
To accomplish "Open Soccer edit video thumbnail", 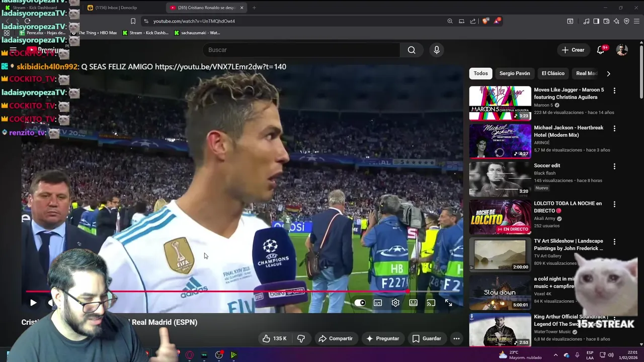I will (500, 178).
